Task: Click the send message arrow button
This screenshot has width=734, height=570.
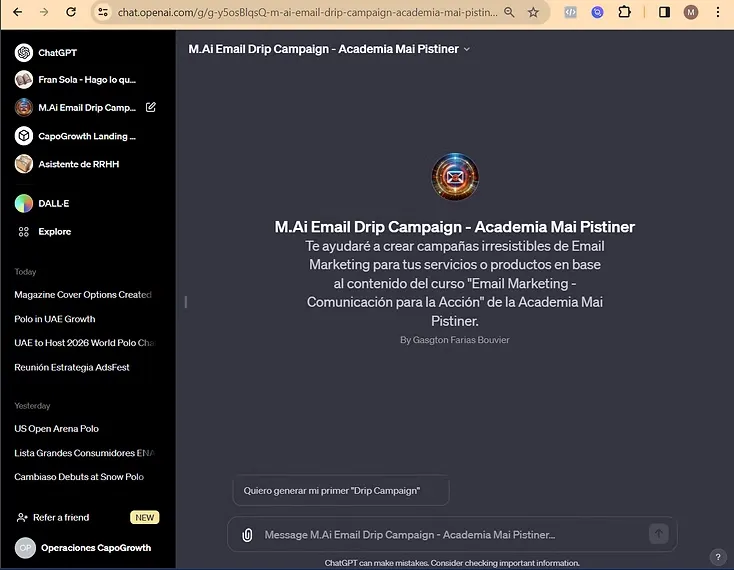Action: (659, 533)
